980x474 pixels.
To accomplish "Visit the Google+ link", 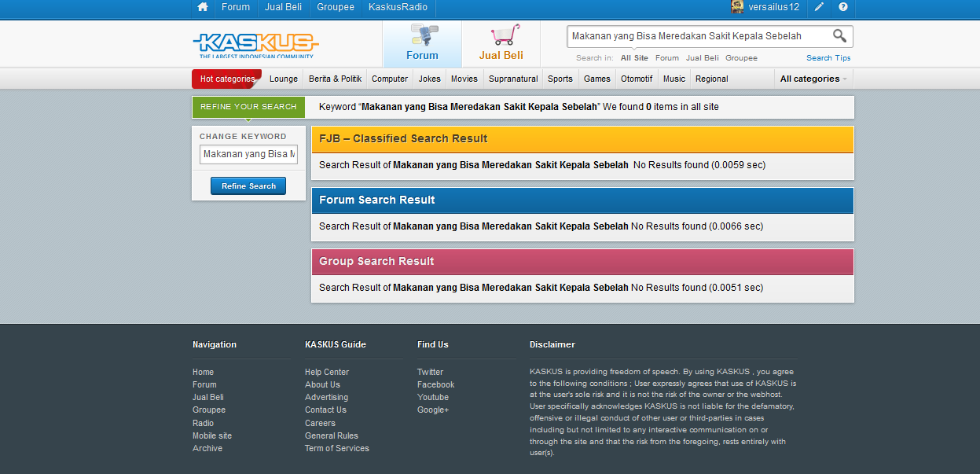I will pos(433,410).
